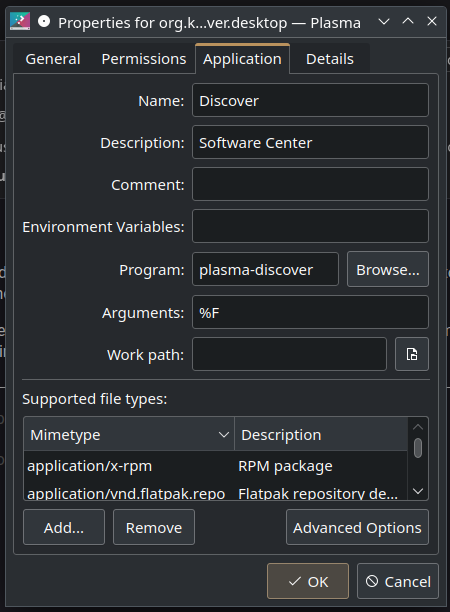Click the Name field containing Discover
The height and width of the screenshot is (612, 450).
point(310,100)
